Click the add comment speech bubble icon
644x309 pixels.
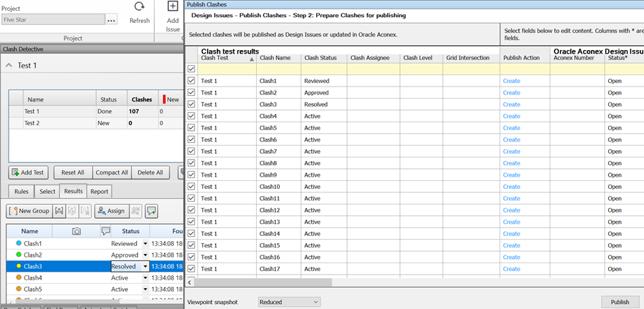pyautogui.click(x=152, y=211)
